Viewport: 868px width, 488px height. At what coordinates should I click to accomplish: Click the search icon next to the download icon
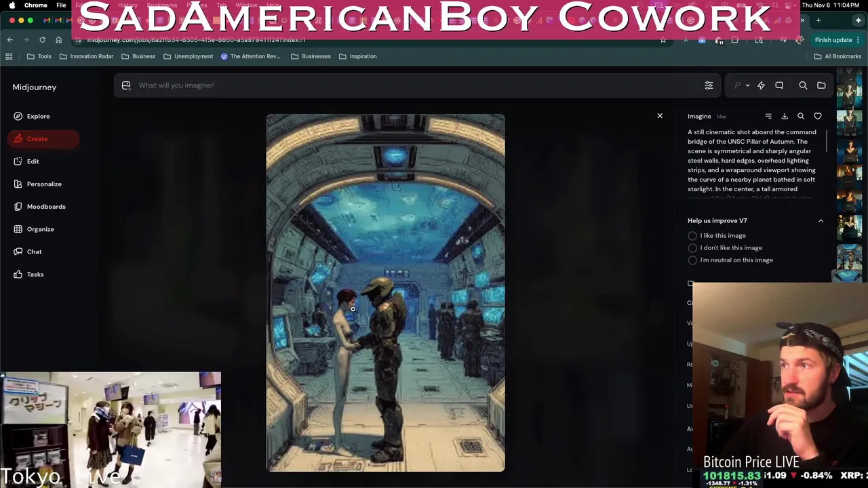coord(801,117)
